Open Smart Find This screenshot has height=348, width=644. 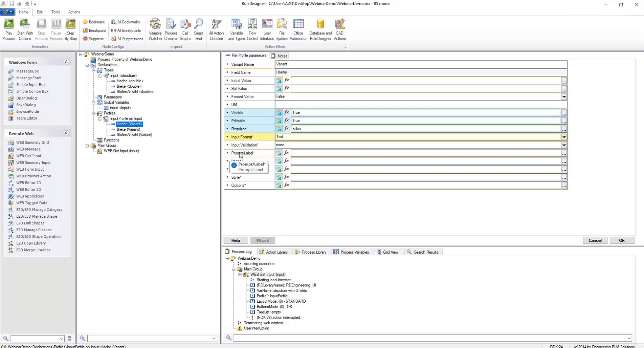click(x=198, y=29)
